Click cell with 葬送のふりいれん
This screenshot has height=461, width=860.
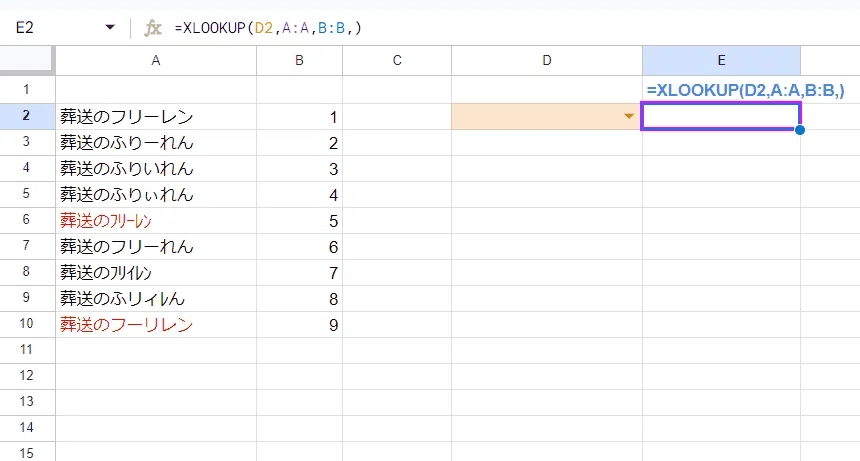[156, 169]
